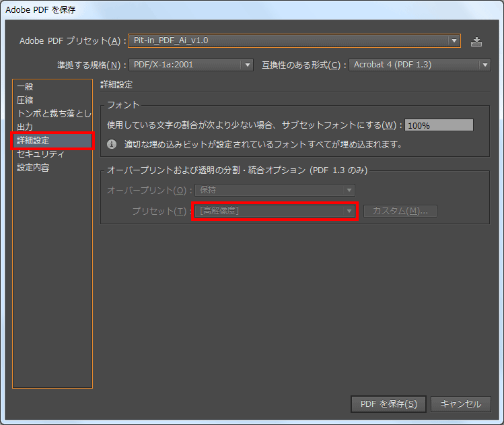504x425 pixels.
Task: Click the preset name text Pit-in_PDF_Ai_v1.0
Action: click(x=171, y=41)
